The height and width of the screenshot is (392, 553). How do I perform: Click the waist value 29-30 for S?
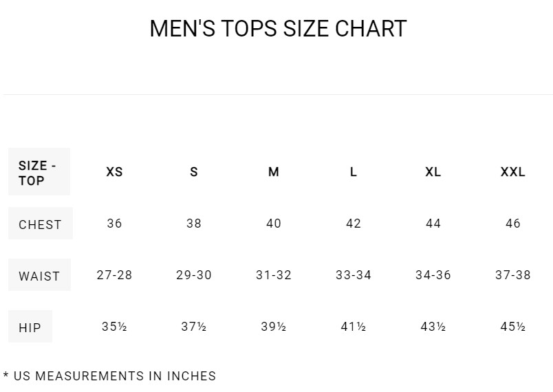pyautogui.click(x=194, y=275)
